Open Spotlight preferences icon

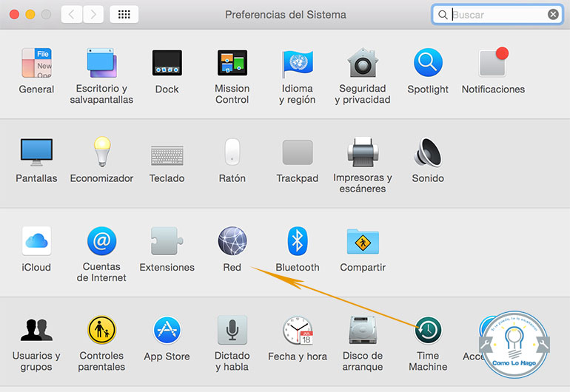point(428,62)
